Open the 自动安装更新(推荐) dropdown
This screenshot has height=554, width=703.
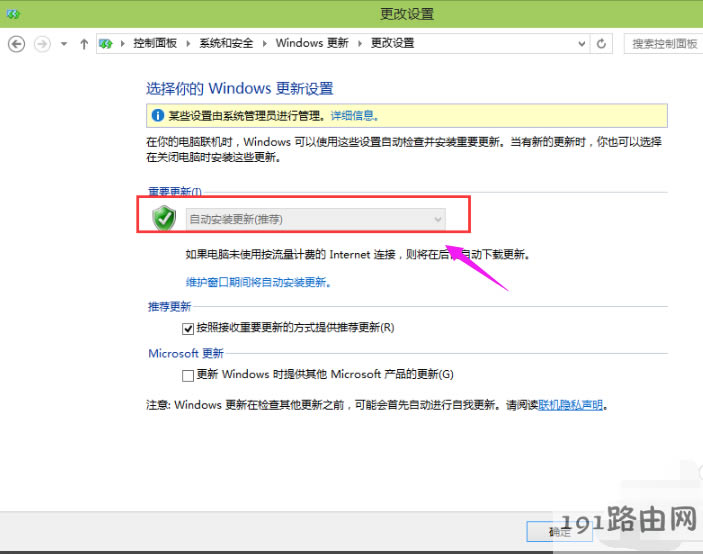316,219
